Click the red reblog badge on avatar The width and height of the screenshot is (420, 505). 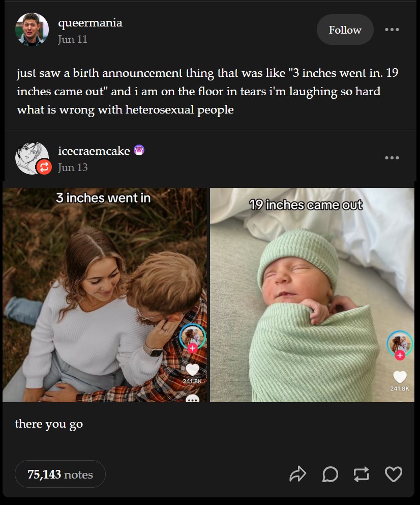pyautogui.click(x=44, y=166)
